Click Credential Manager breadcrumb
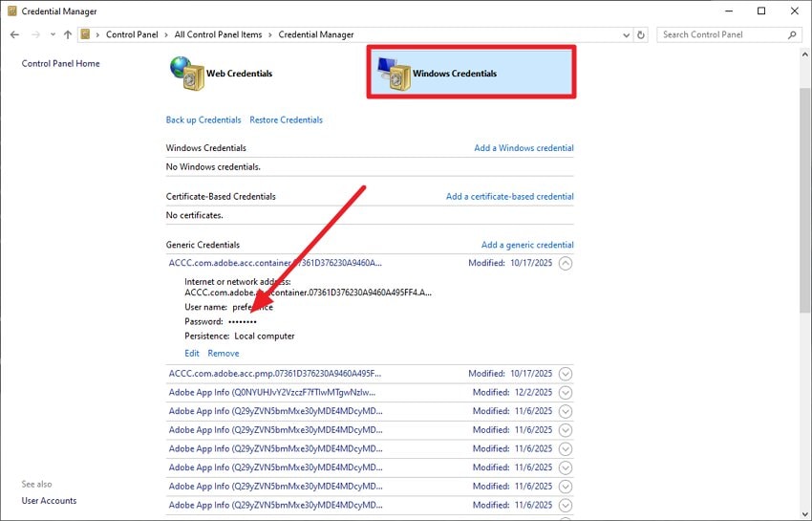 pos(316,34)
